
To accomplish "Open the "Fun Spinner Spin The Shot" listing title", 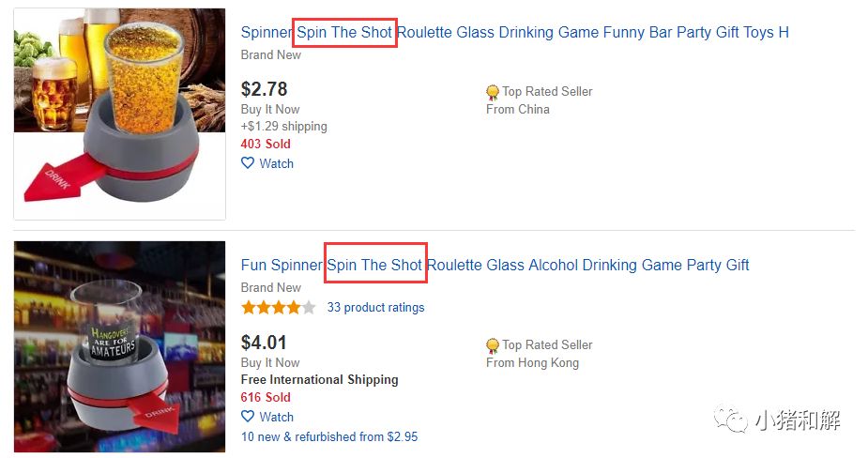I will coord(495,265).
